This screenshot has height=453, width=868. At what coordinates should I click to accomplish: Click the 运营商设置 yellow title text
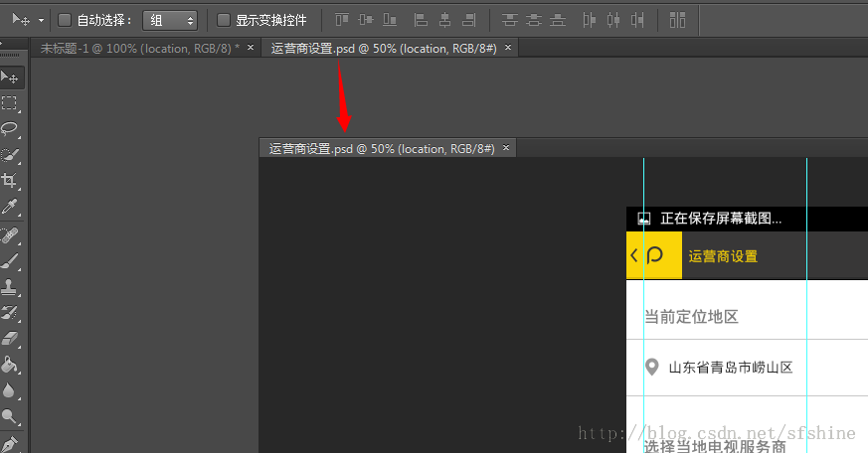pos(723,256)
